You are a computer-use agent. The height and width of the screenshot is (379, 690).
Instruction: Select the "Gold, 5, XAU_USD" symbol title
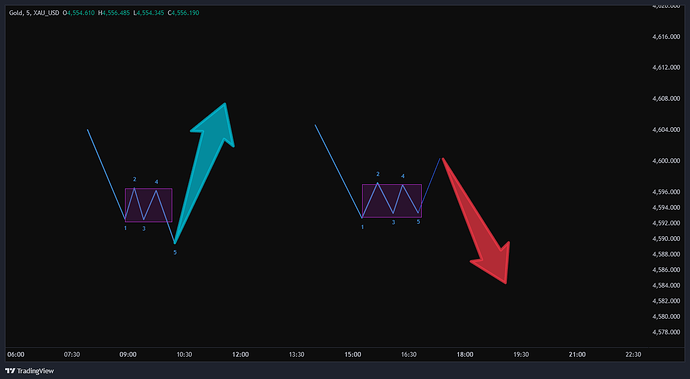click(34, 13)
